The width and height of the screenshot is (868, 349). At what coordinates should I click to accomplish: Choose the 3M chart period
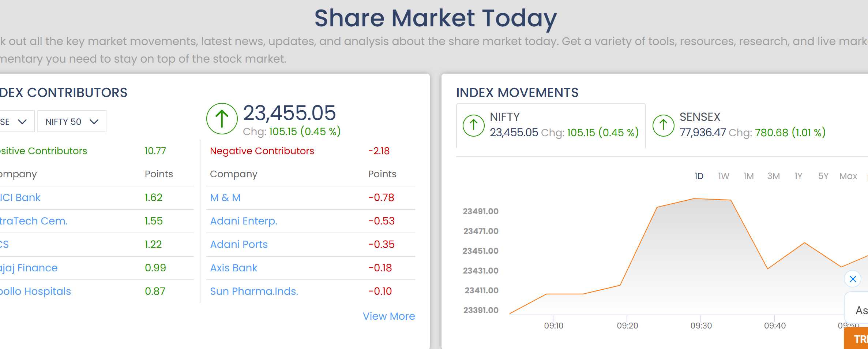tap(773, 176)
